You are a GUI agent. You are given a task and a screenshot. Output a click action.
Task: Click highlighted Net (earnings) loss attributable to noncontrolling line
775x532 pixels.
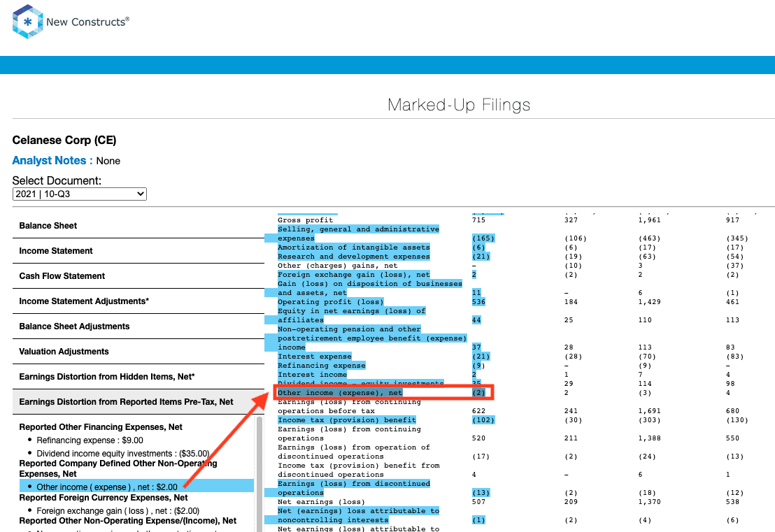[358, 516]
